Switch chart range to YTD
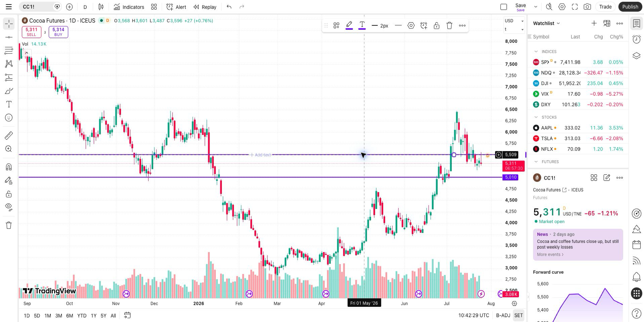Image resolution: width=644 pixels, height=322 pixels. click(82, 315)
